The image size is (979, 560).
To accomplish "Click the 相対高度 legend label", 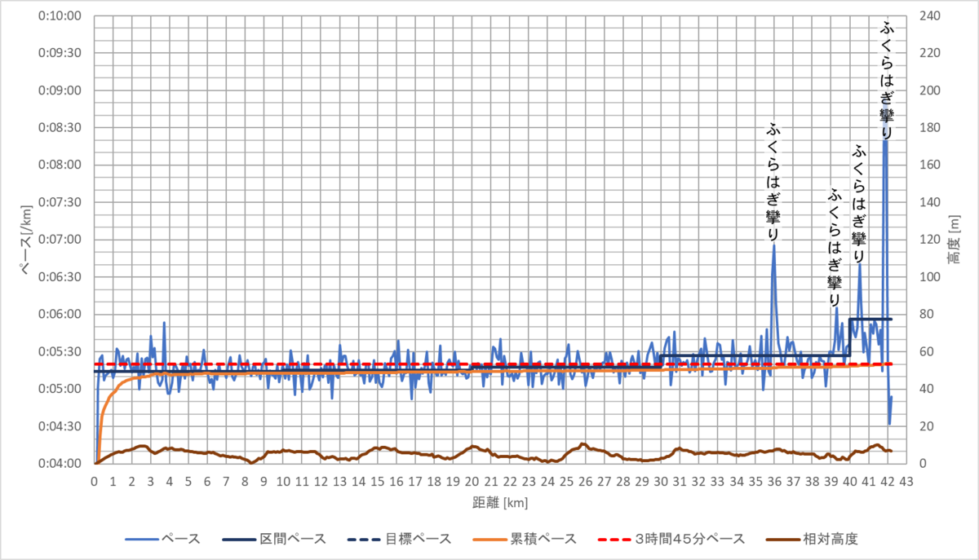I will coord(831,539).
